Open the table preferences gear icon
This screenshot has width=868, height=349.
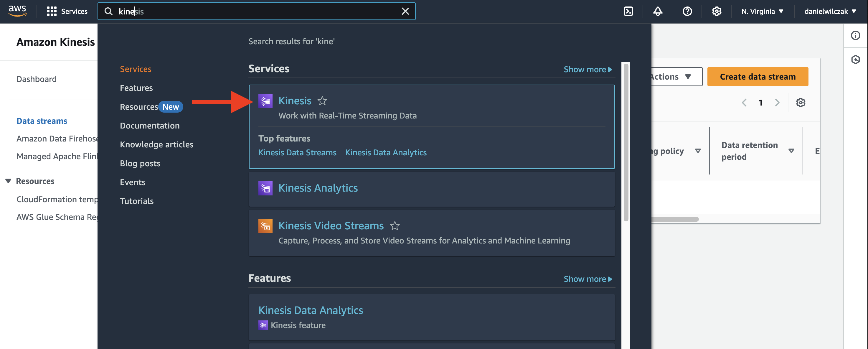800,103
